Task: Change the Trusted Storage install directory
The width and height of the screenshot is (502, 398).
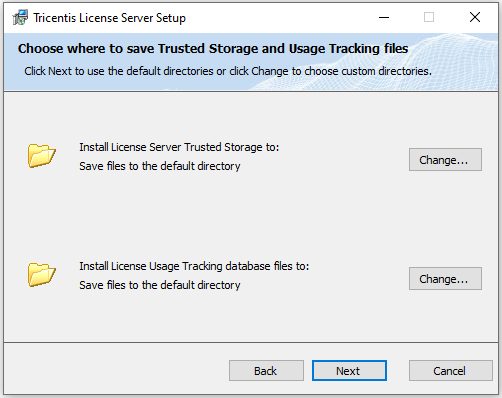Action: click(x=445, y=160)
